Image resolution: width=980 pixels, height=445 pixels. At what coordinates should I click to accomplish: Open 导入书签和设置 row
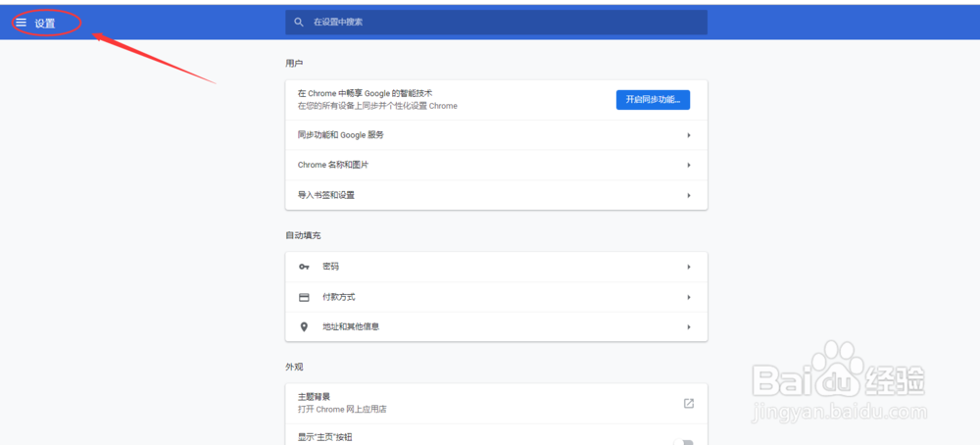[x=496, y=195]
